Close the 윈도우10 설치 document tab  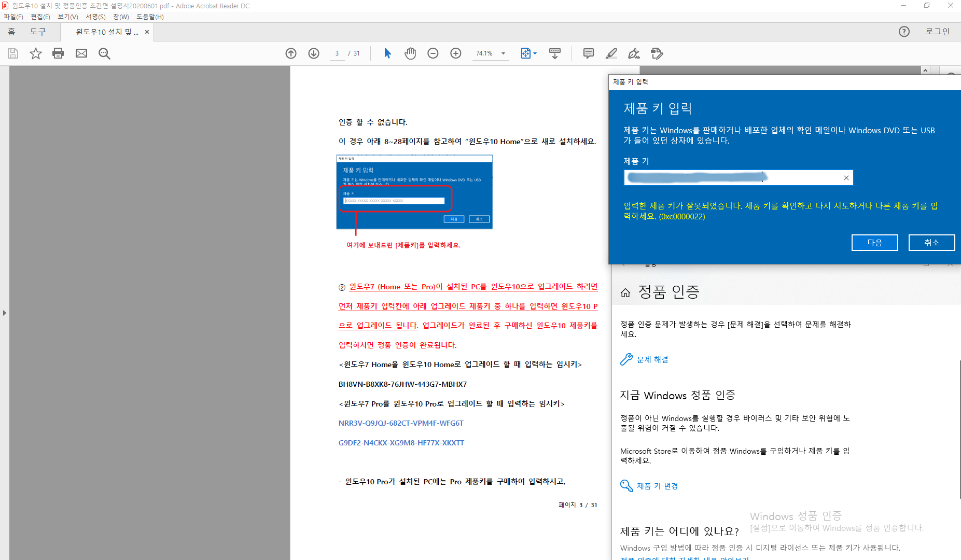point(147,32)
